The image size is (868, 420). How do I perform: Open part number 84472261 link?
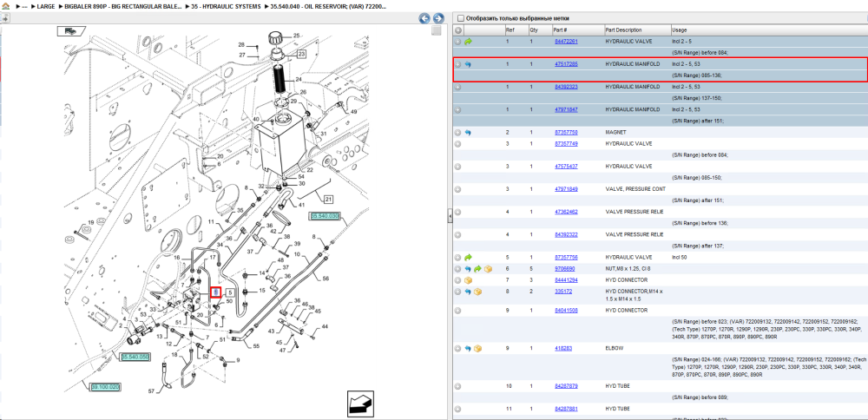(x=566, y=42)
